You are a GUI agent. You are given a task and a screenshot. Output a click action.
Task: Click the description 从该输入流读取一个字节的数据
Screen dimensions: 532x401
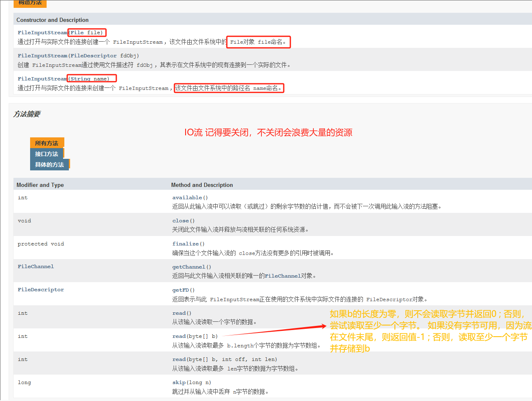click(x=214, y=322)
